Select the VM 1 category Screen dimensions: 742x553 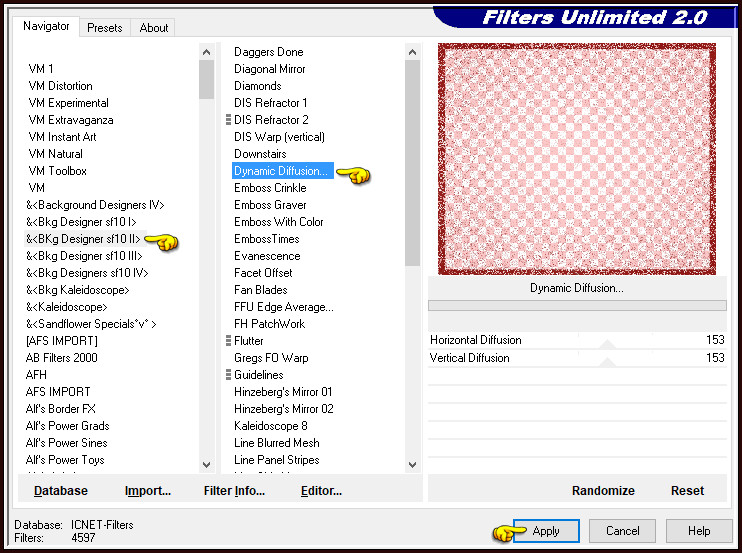[41, 69]
